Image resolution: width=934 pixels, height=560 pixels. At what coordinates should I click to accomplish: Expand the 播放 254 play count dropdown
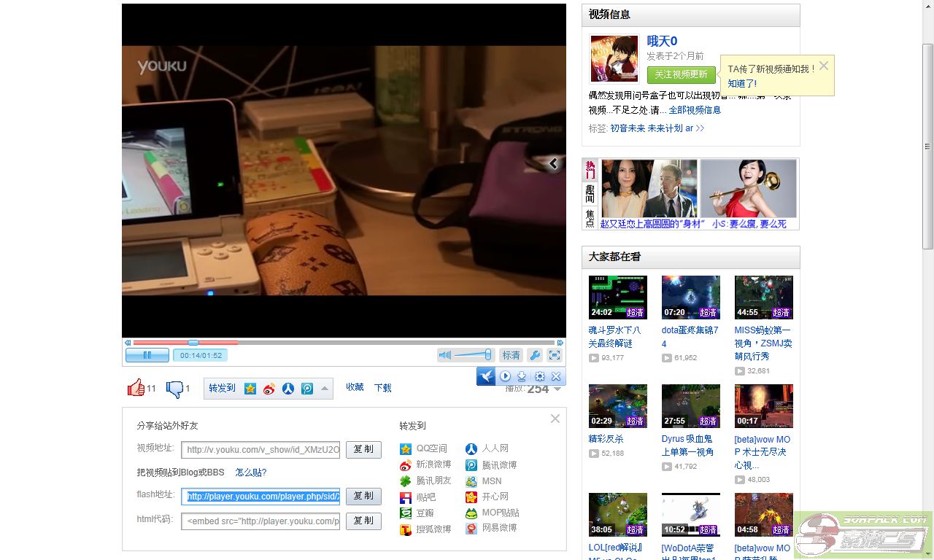tap(558, 389)
